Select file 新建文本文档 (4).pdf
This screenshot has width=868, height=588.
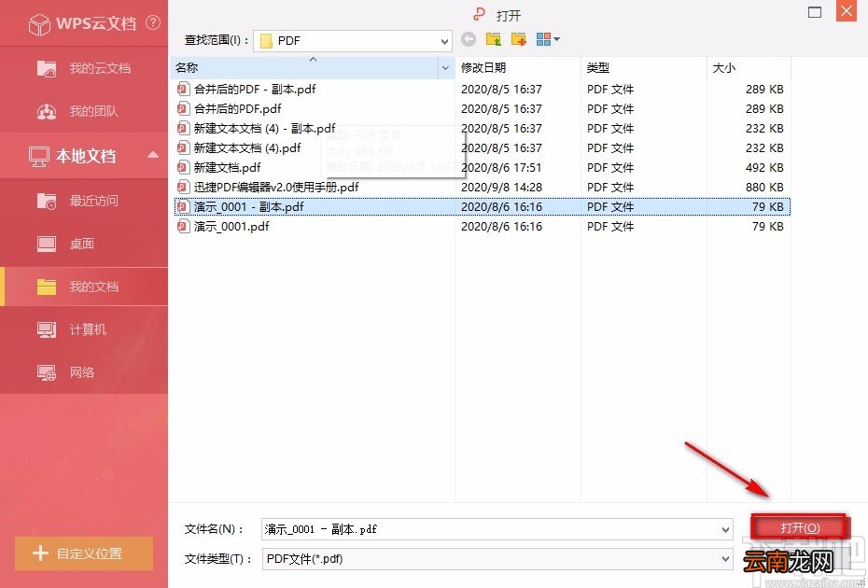coord(247,147)
